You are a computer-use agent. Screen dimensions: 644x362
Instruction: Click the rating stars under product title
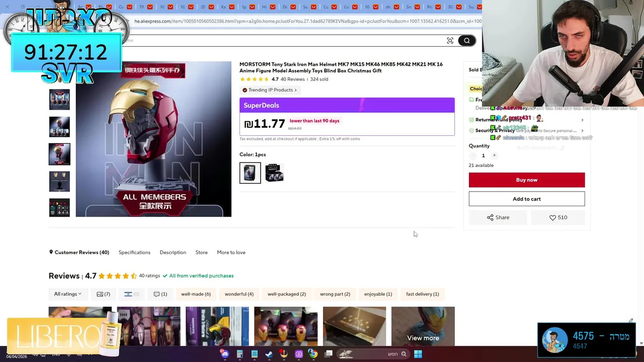(255, 79)
